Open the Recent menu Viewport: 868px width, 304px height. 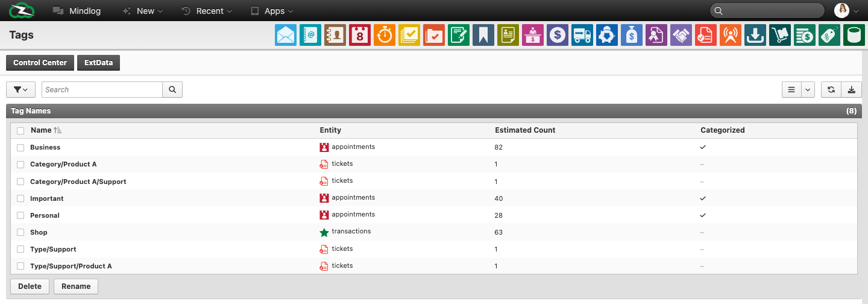(x=207, y=11)
